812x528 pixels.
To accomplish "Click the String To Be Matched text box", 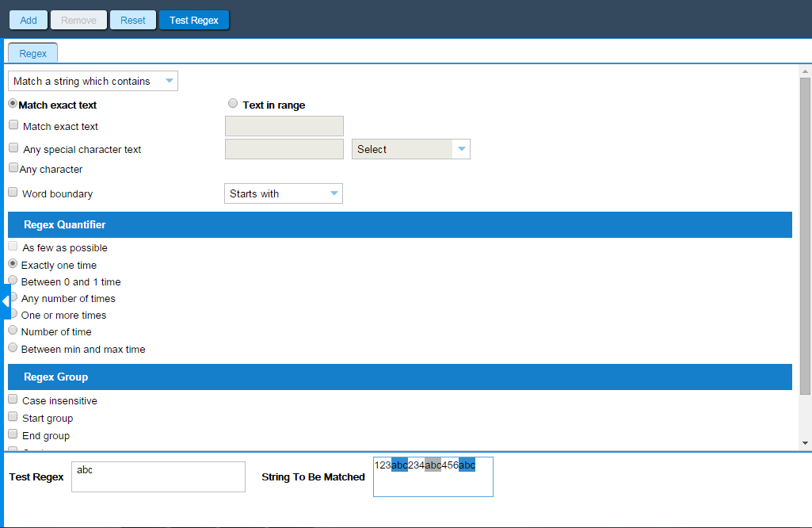I will [x=433, y=476].
